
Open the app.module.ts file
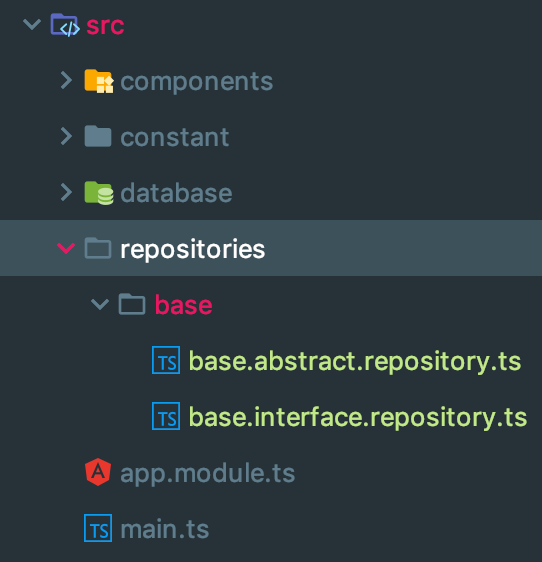(x=208, y=473)
